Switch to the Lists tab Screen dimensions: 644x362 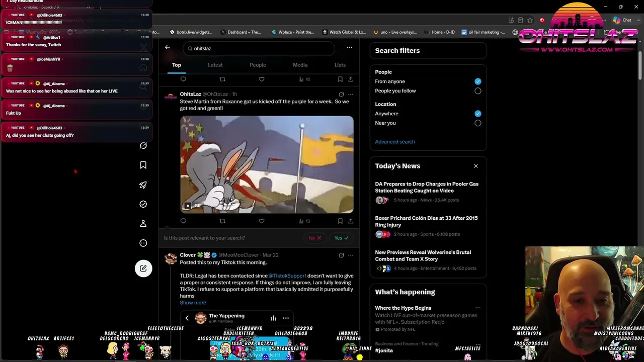click(340, 65)
